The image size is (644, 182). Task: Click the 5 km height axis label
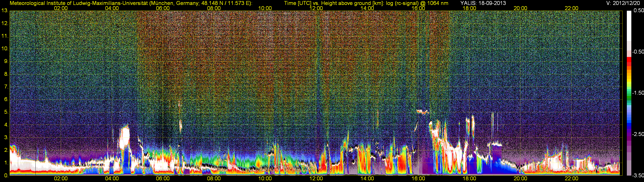[6, 112]
